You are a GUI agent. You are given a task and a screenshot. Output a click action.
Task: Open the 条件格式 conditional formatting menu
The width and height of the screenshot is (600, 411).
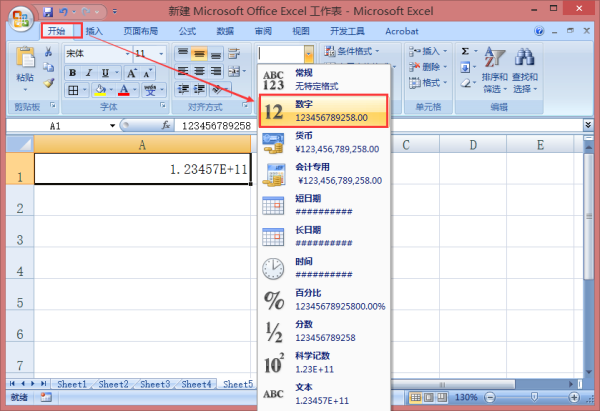(351, 51)
